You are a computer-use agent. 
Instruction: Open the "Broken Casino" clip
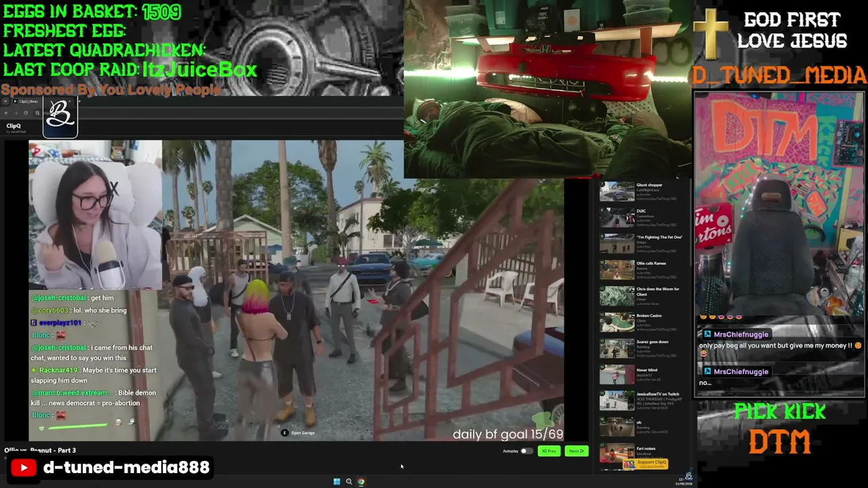click(x=641, y=322)
